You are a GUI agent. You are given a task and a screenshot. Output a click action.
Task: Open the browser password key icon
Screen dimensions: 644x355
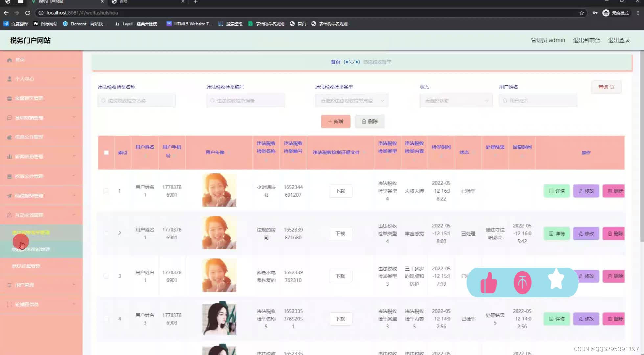(595, 13)
